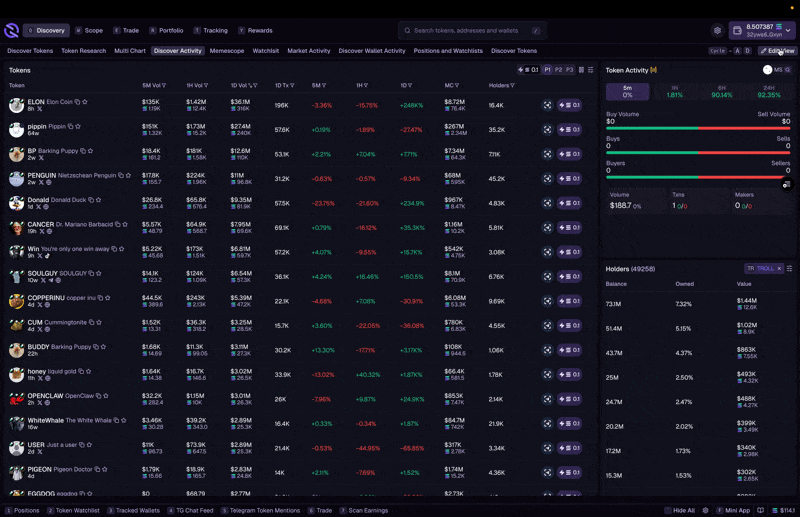Image resolution: width=800 pixels, height=517 pixels.
Task: Star the COPPERINU token
Action: 108,298
